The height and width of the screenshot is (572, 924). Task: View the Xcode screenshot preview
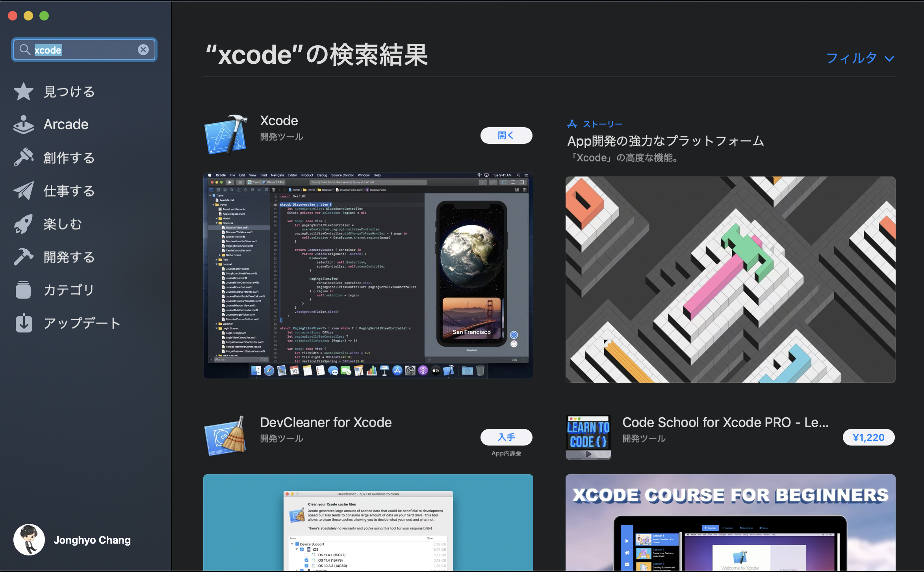click(368, 275)
